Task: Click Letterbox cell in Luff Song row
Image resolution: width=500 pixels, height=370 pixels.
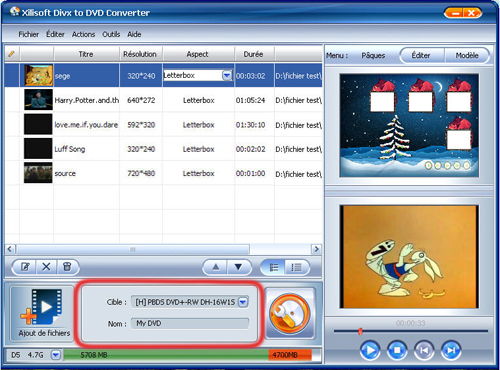Action: tap(198, 149)
